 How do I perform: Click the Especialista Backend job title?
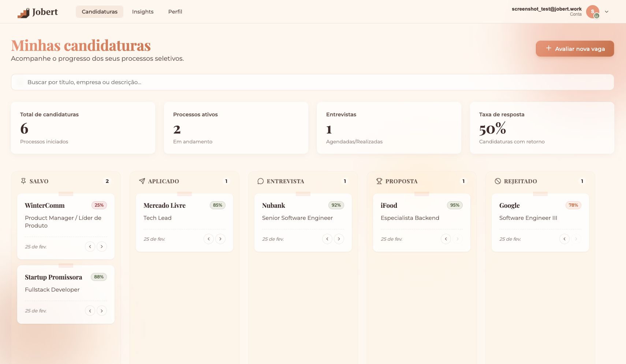(x=410, y=218)
